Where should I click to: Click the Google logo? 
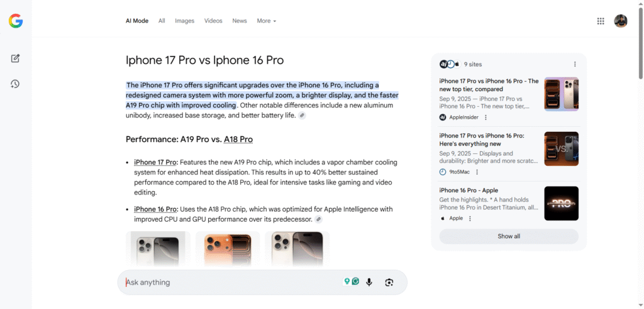(16, 21)
